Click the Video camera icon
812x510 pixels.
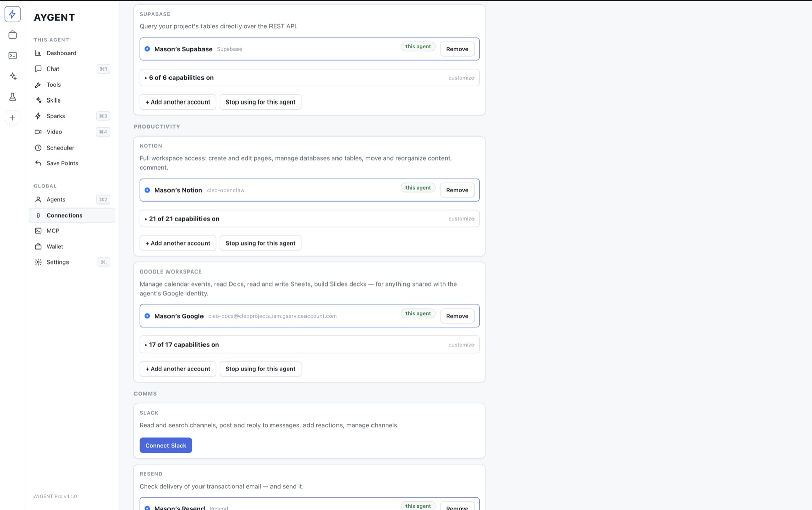[x=38, y=132]
